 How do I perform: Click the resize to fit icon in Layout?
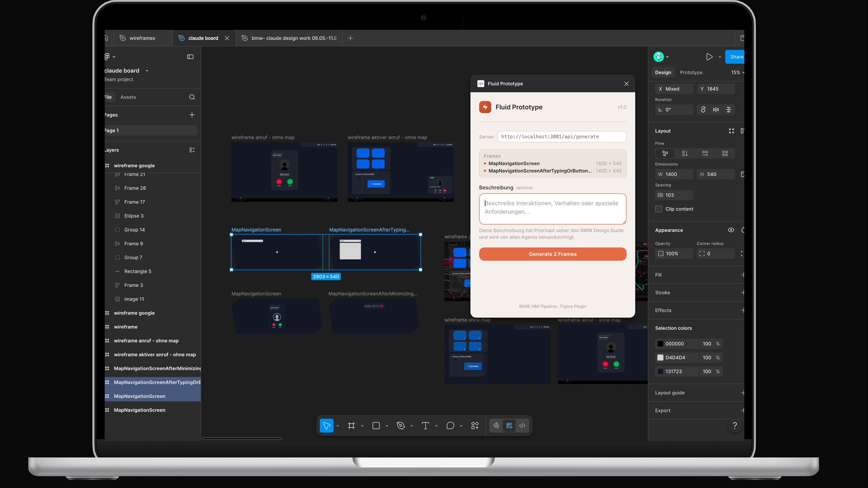click(732, 131)
